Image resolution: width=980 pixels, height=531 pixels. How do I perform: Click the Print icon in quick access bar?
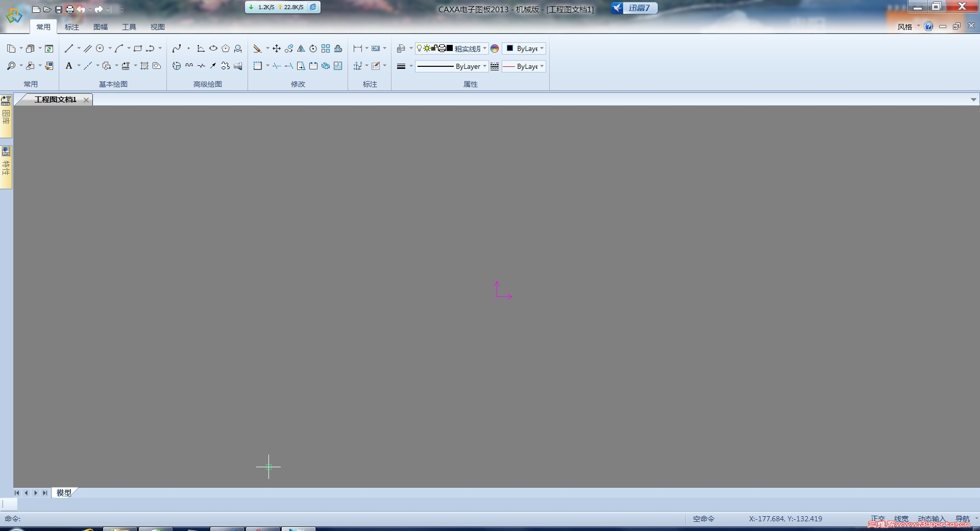click(69, 9)
